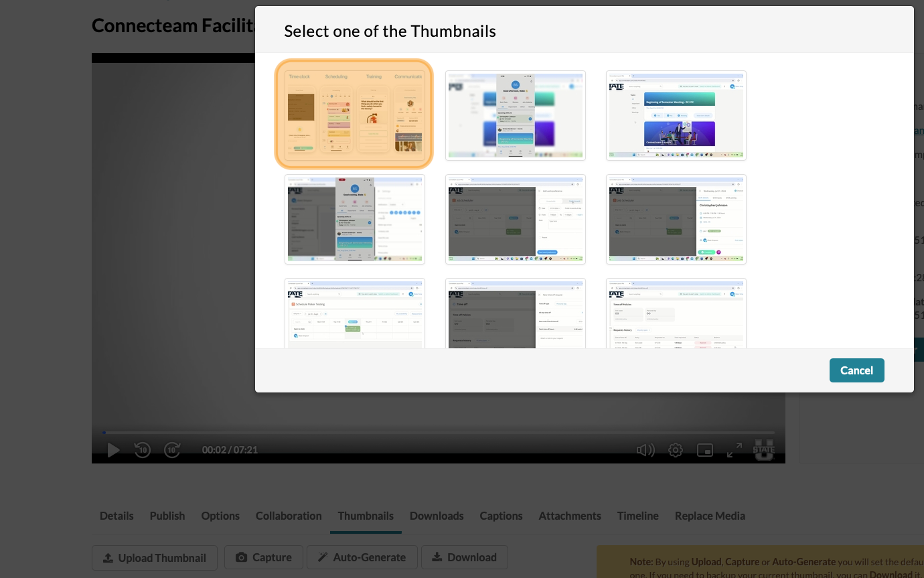Mute the video volume
The height and width of the screenshot is (578, 924).
point(645,449)
